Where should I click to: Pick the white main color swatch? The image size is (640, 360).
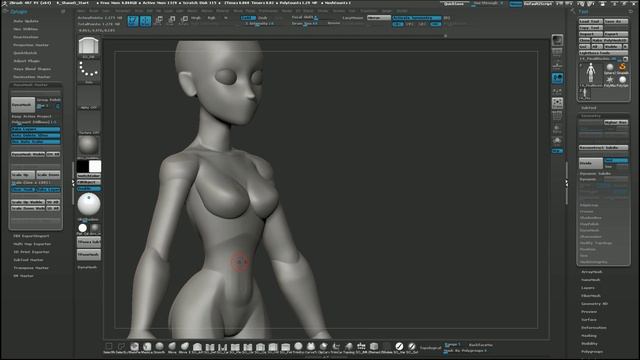point(95,166)
